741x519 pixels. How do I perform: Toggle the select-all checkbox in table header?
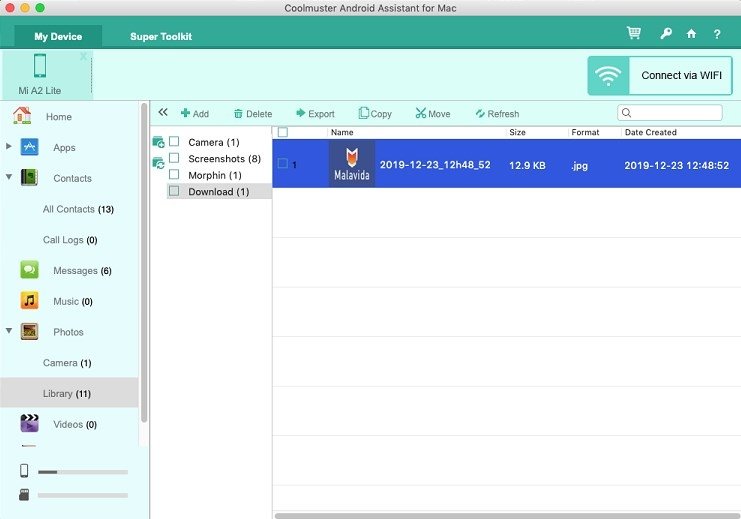pos(283,132)
